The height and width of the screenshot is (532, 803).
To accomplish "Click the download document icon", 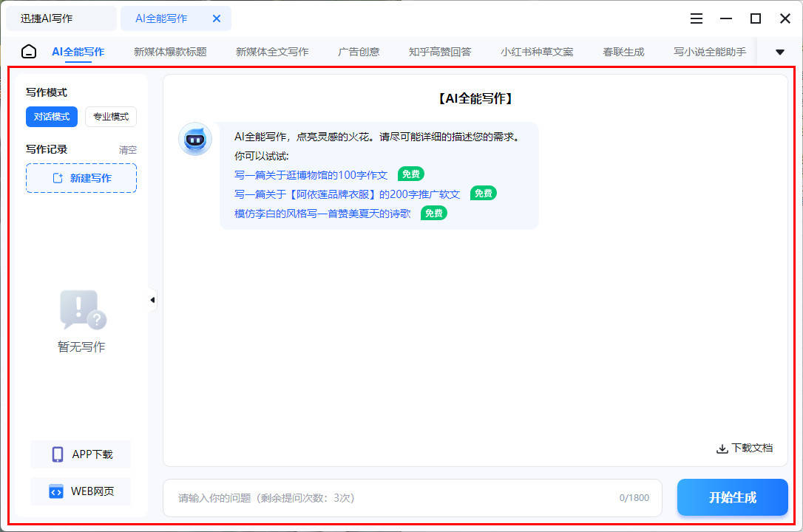I will point(722,449).
